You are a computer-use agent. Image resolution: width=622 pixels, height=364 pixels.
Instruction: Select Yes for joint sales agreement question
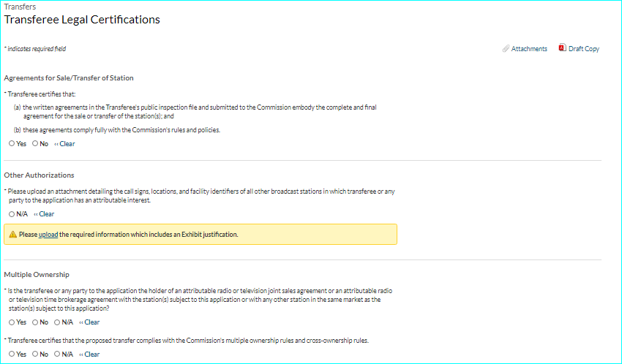click(12, 322)
